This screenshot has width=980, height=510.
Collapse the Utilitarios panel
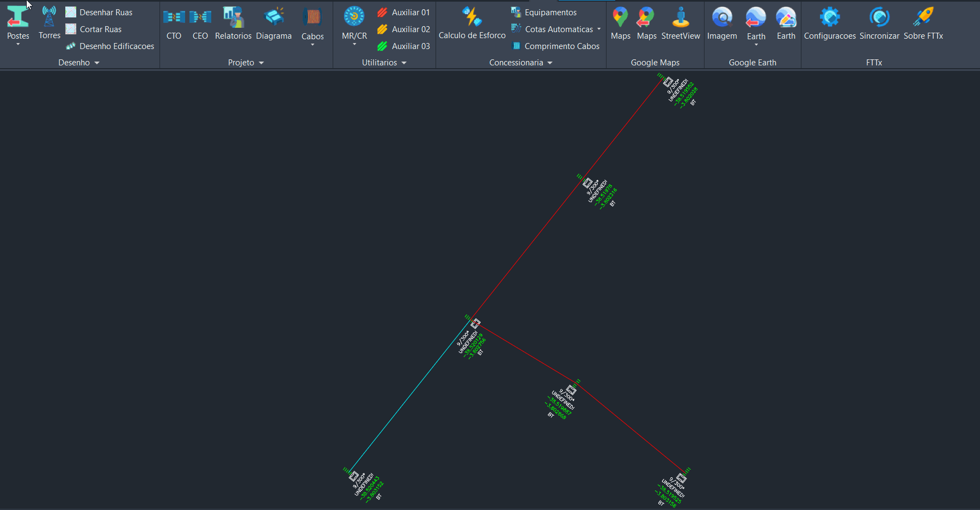coord(404,62)
